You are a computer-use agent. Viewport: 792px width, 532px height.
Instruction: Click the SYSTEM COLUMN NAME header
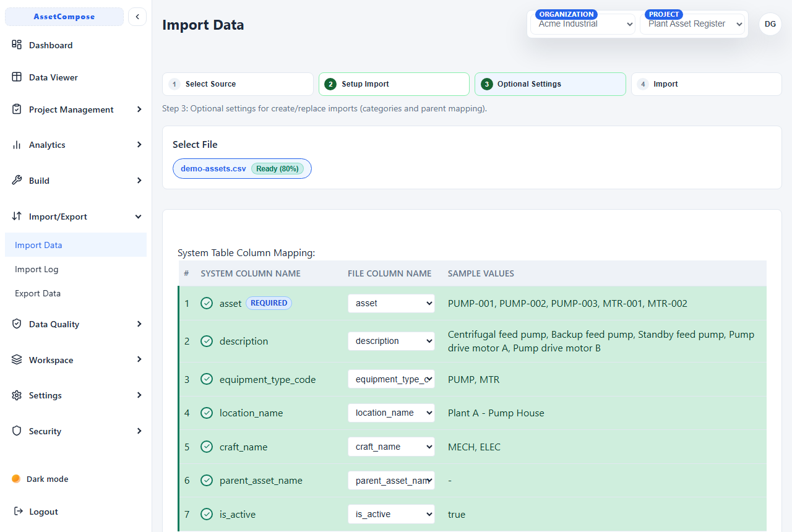tap(251, 273)
